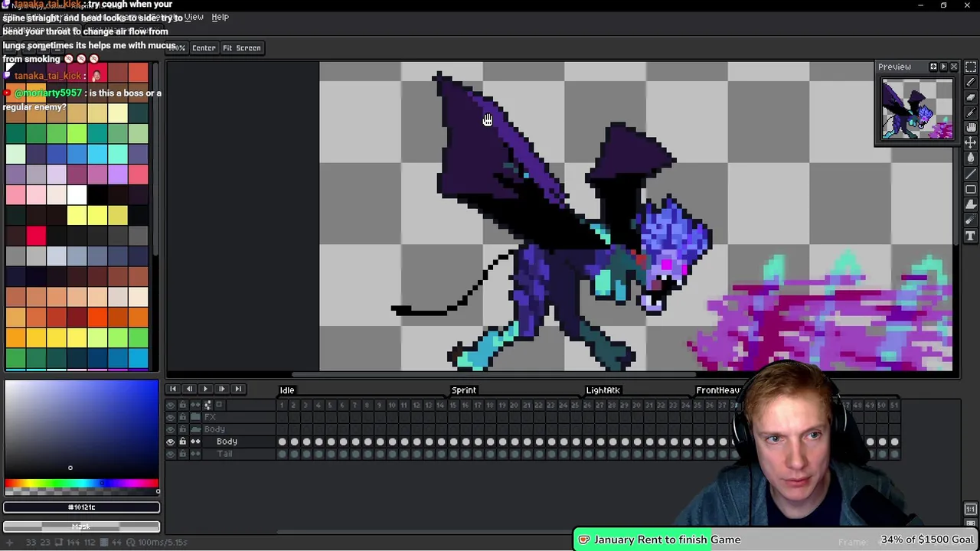Hide the active Body layer
Viewport: 980px width, 551px height.
(x=171, y=442)
